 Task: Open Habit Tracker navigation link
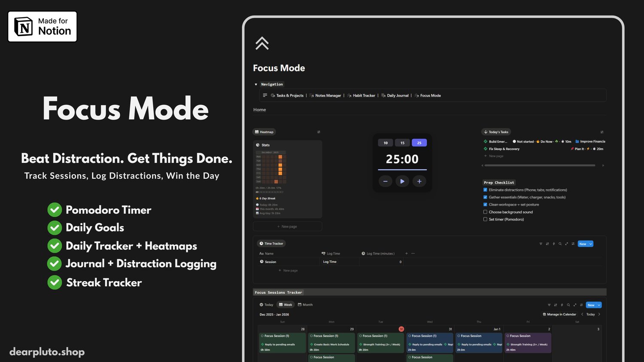(x=361, y=95)
